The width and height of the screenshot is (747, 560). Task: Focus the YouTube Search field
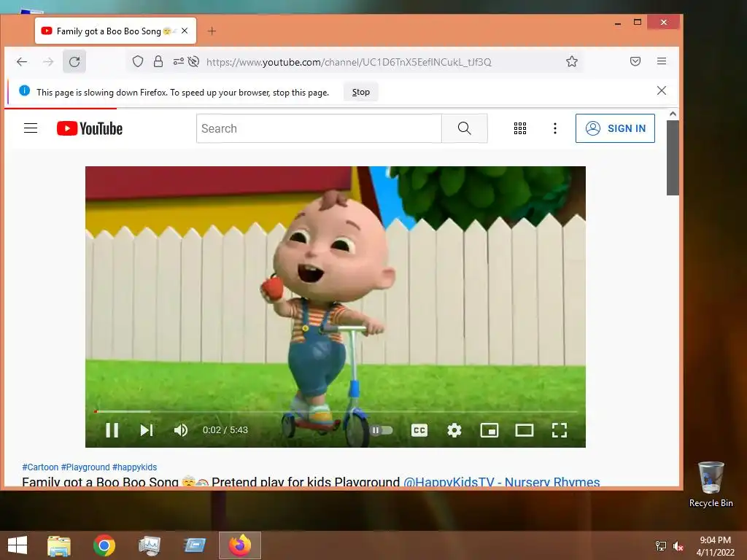point(319,128)
